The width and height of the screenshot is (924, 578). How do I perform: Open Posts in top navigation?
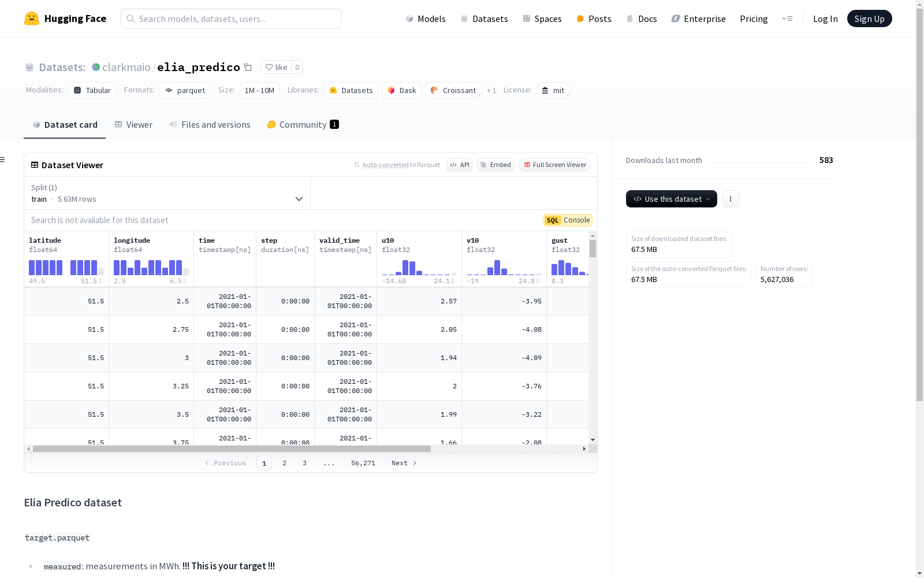(594, 18)
